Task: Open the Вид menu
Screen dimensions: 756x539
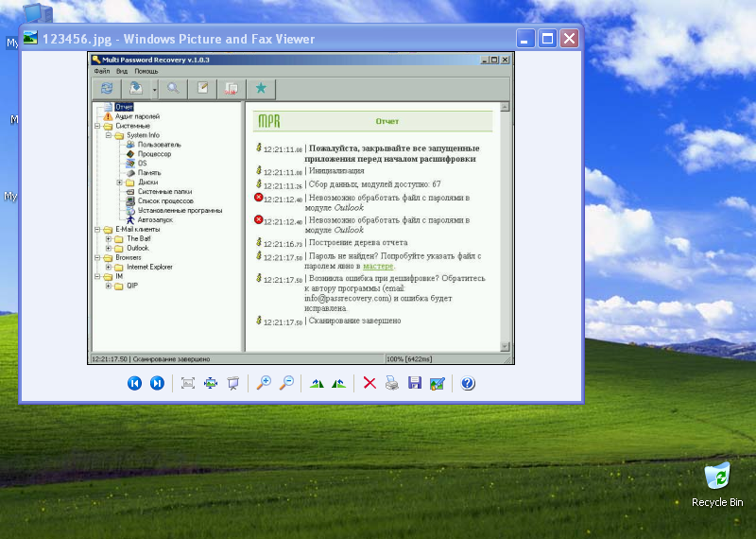Action: [122, 71]
